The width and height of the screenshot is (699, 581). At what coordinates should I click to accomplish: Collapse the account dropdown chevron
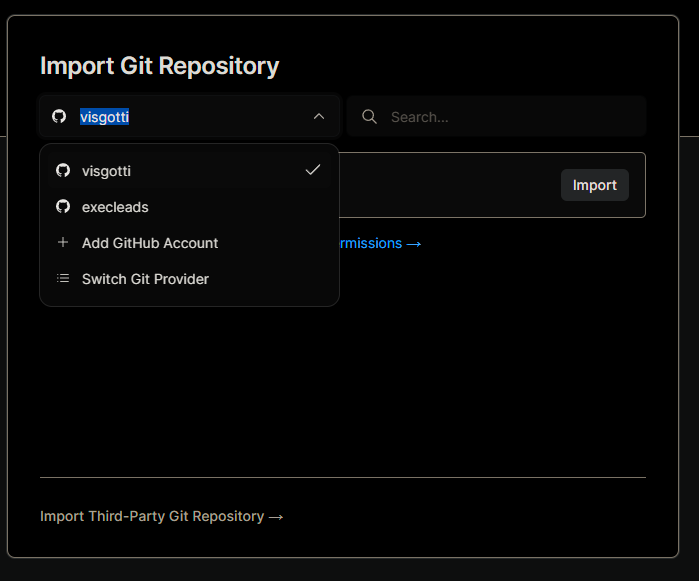pyautogui.click(x=319, y=116)
